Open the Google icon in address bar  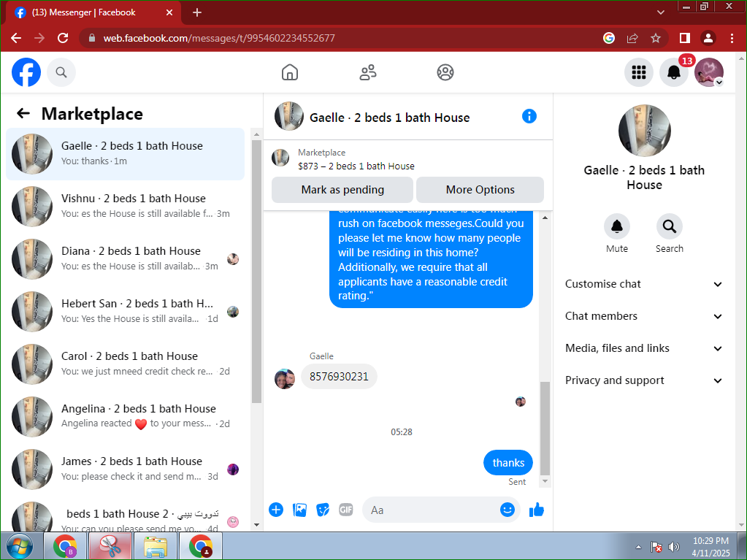609,38
